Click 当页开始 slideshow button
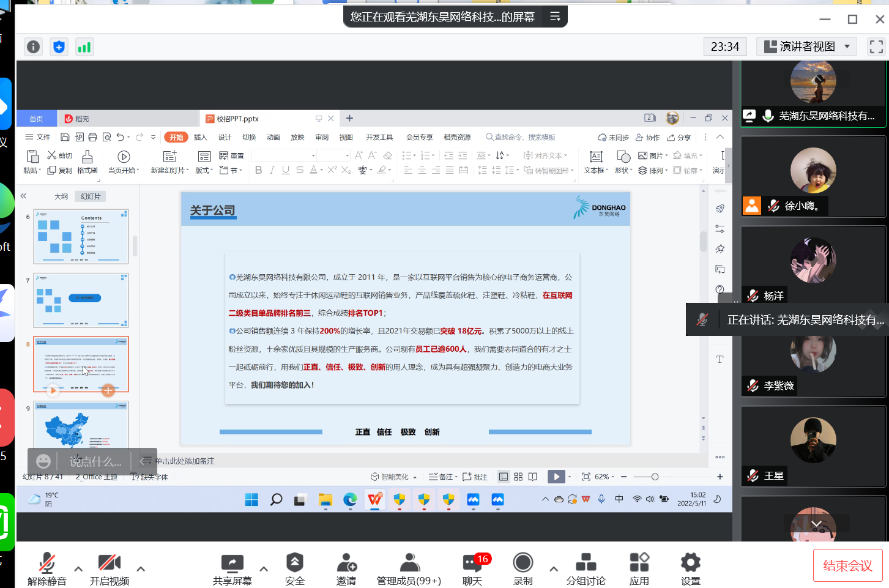 tap(124, 162)
